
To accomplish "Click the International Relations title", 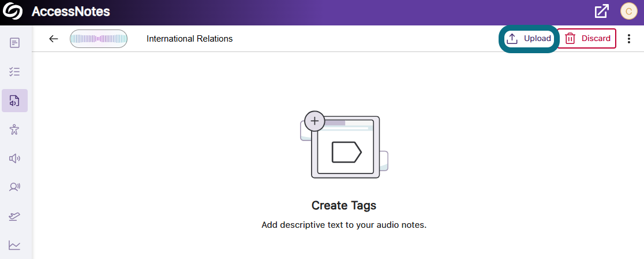I will [190, 39].
